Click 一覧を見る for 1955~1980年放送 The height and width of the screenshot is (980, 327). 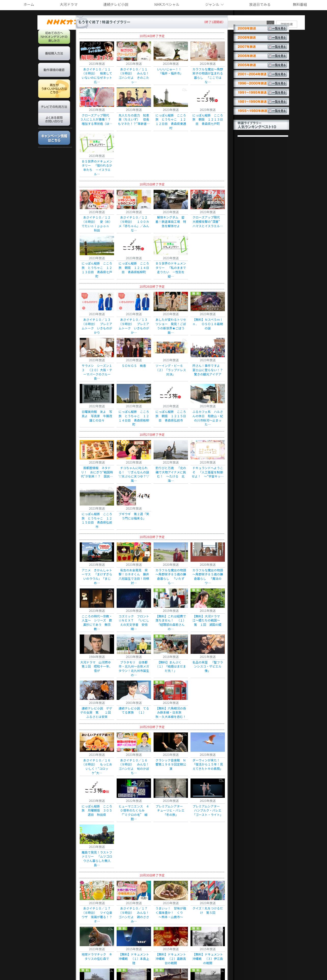coord(277,111)
